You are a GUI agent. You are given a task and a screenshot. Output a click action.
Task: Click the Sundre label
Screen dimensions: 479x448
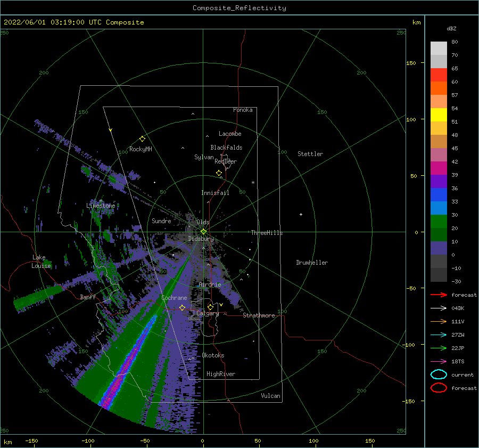pos(161,221)
